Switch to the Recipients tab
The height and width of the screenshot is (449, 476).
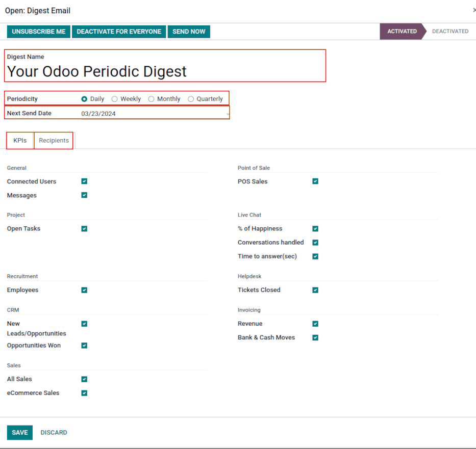point(53,140)
